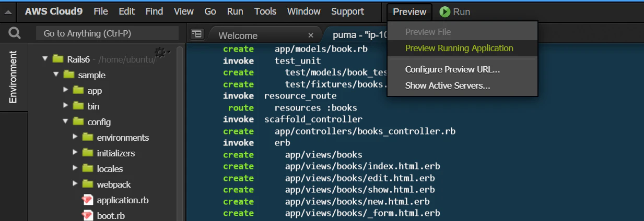Open the Go menu
This screenshot has width=644, height=221.
point(210,11)
